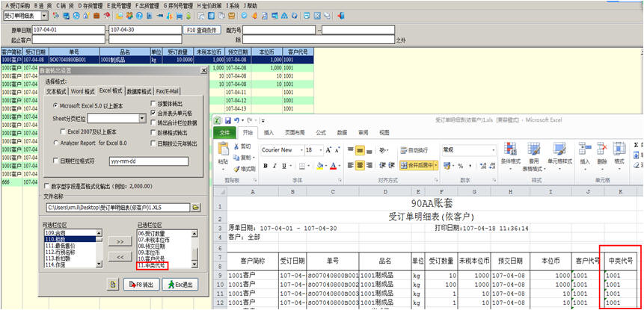Click the folder browse icon beside file name
This screenshot has height=310, width=644.
(x=196, y=208)
